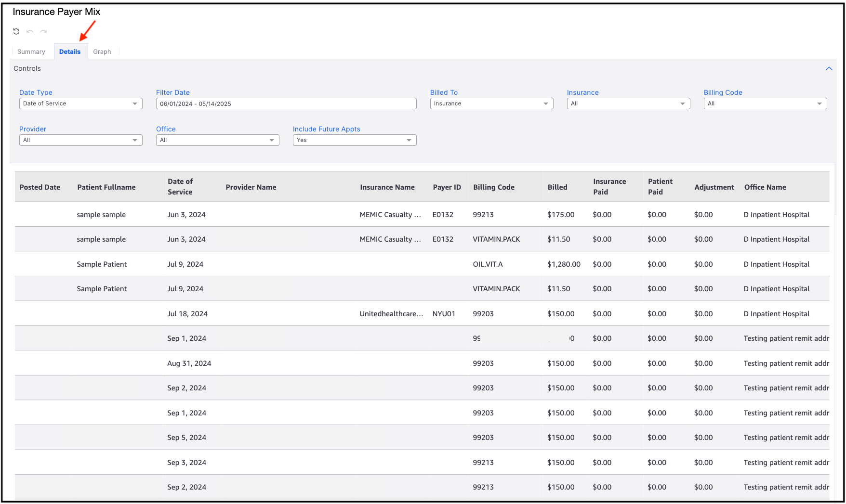Screen dimensions: 846x504
Task: Switch to the Summary tab
Action: pos(31,52)
